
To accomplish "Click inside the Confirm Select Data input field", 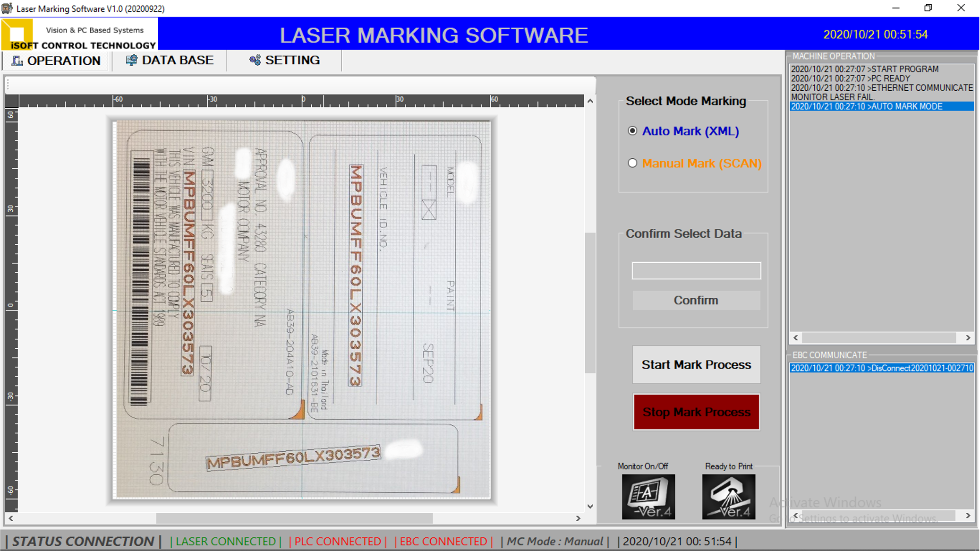I will [x=696, y=270].
